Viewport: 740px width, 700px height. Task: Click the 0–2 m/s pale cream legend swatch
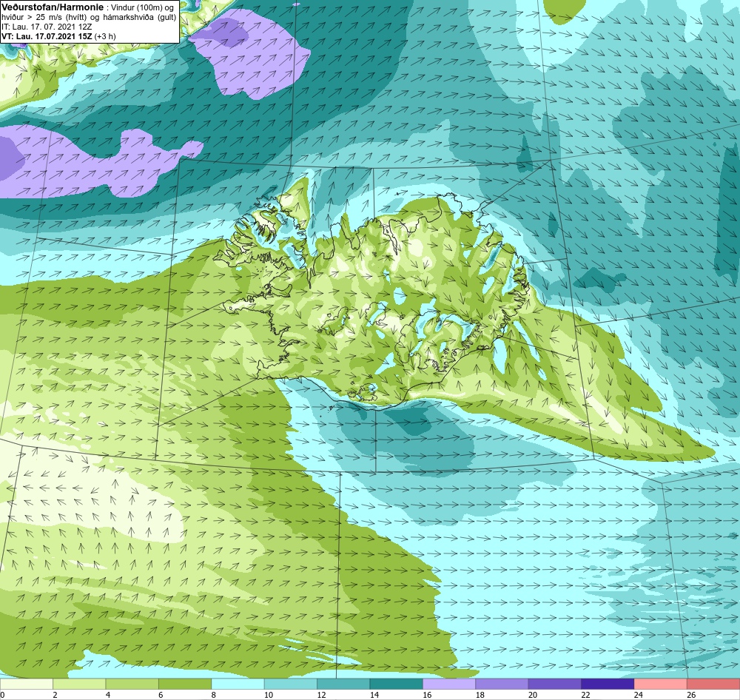[x=27, y=684]
